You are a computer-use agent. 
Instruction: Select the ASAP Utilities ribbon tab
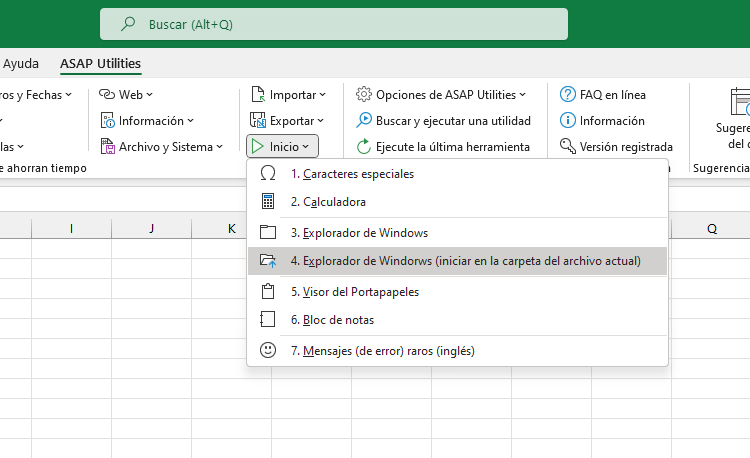coord(100,64)
